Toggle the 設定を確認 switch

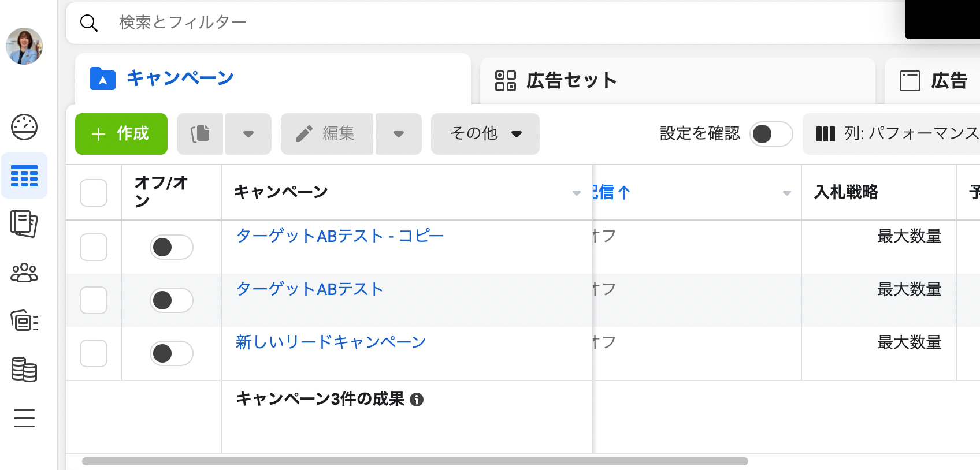771,134
